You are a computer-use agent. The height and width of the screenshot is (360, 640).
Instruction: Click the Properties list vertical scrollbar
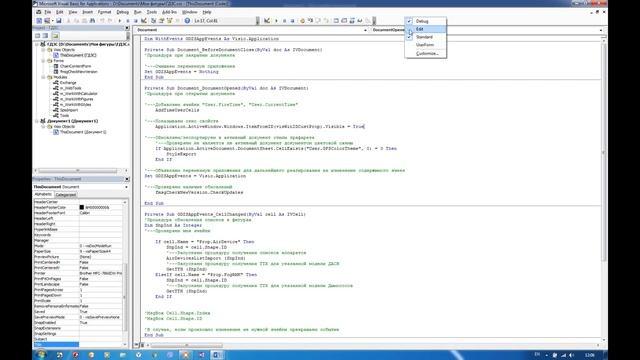coord(125,273)
